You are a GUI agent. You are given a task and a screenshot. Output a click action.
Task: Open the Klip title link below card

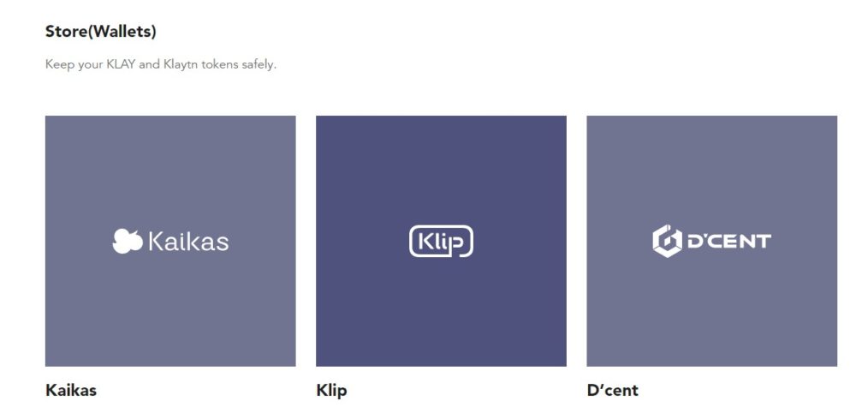(x=331, y=391)
